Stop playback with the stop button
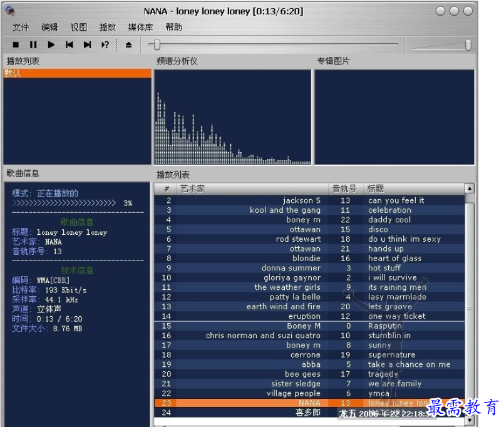504x427 pixels. (x=16, y=44)
